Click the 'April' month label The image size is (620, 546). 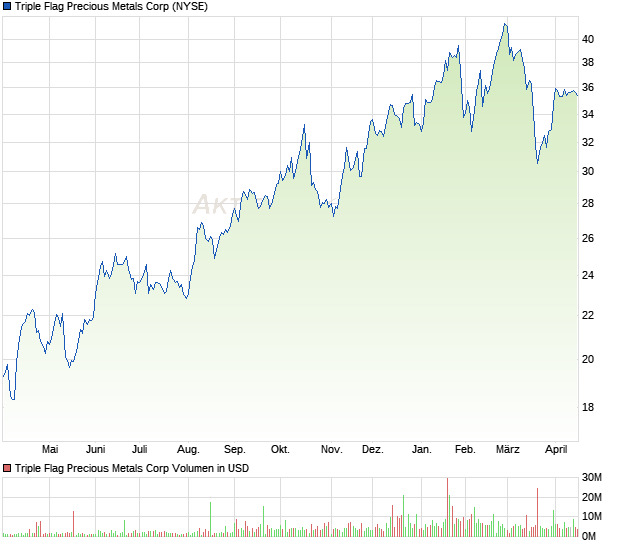[556, 450]
